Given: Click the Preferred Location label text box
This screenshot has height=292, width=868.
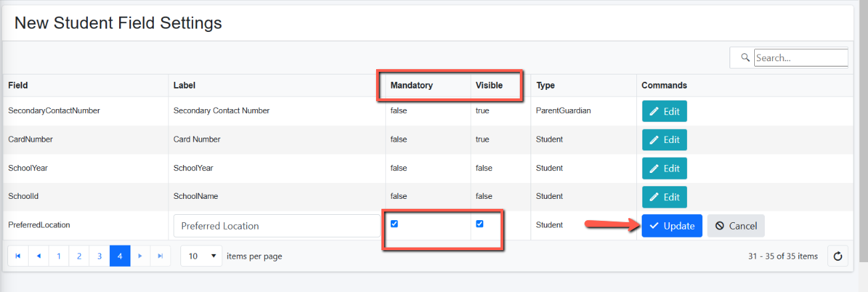Looking at the screenshot, I should pyautogui.click(x=277, y=225).
